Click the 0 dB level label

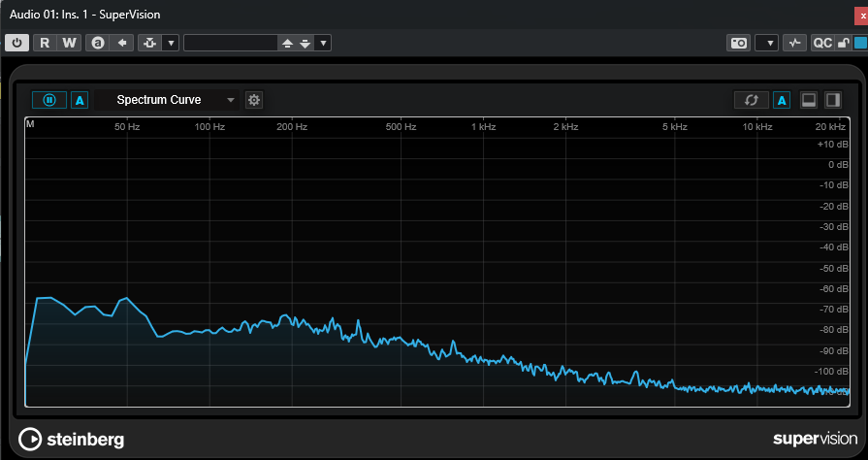click(838, 165)
